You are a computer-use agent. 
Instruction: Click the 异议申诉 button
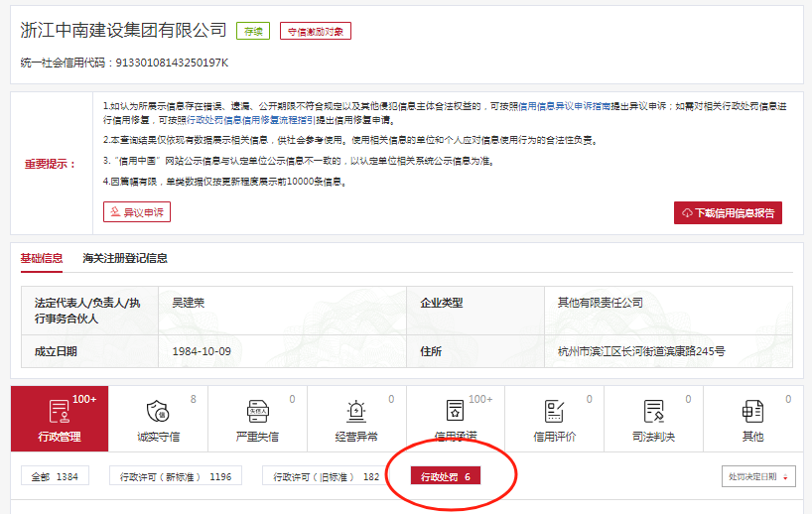pyautogui.click(x=137, y=212)
